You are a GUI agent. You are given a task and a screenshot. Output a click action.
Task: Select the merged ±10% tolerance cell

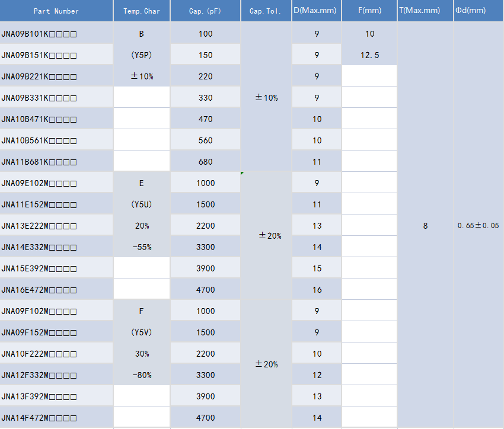(x=266, y=97)
